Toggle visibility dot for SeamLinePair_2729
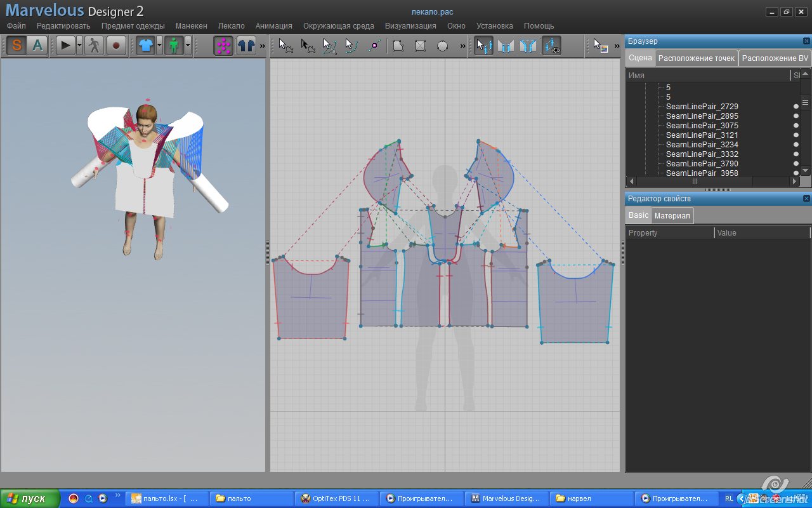The image size is (812, 508). pos(796,107)
